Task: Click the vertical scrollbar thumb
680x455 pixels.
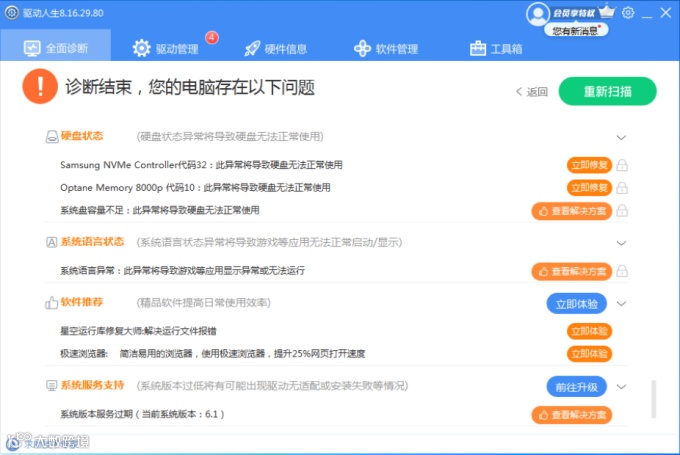Action: pos(654,399)
